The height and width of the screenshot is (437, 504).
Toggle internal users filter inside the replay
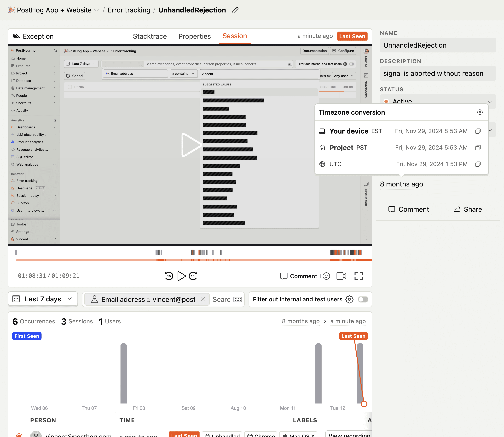(x=352, y=64)
